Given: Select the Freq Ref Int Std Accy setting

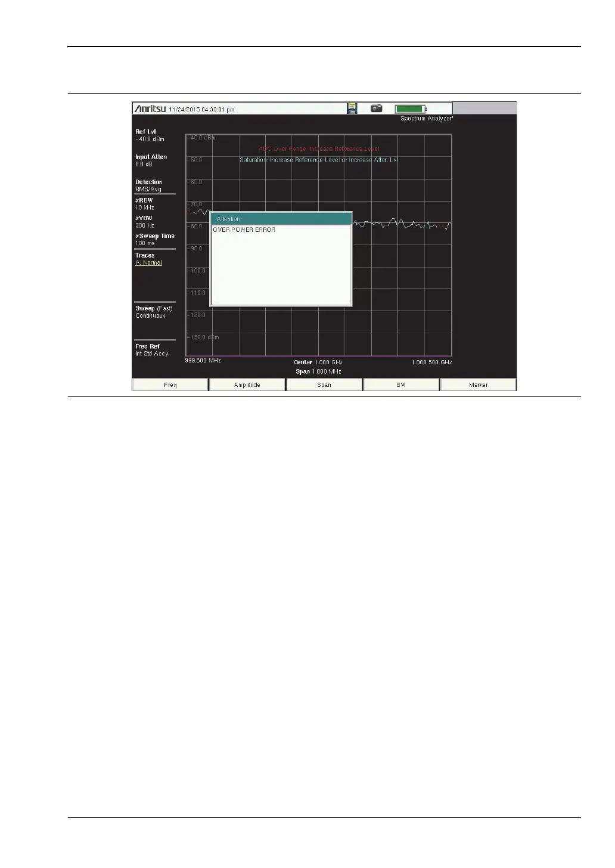Looking at the screenshot, I should click(151, 350).
